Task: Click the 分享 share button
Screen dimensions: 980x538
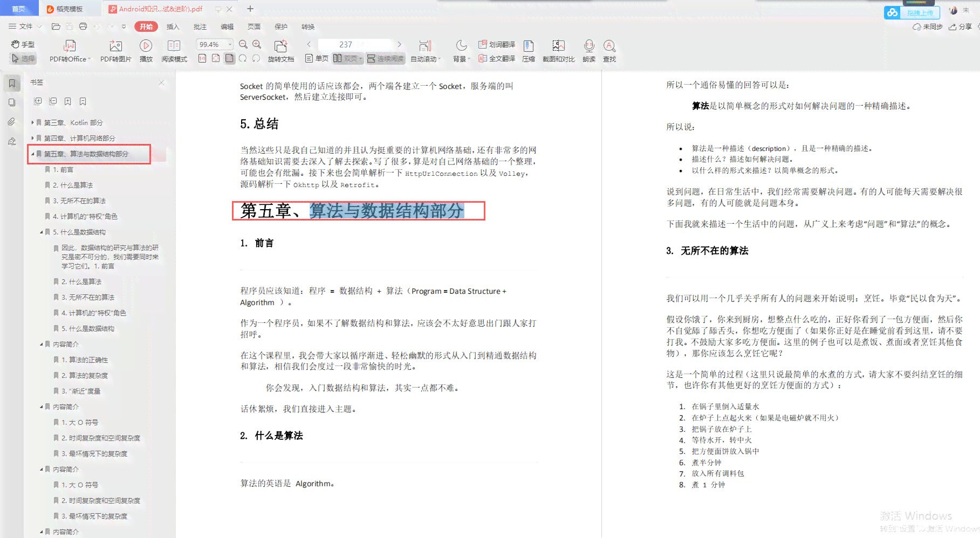Action: (961, 26)
